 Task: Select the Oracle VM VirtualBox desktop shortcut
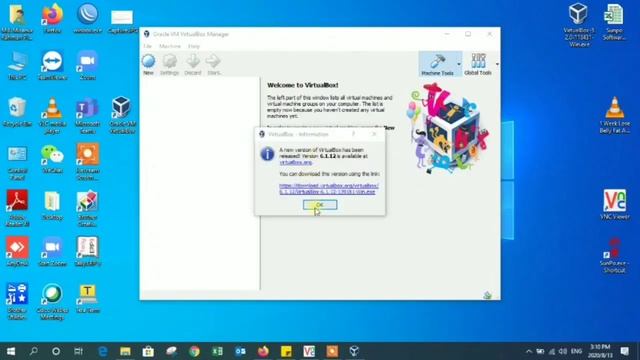pos(122,116)
